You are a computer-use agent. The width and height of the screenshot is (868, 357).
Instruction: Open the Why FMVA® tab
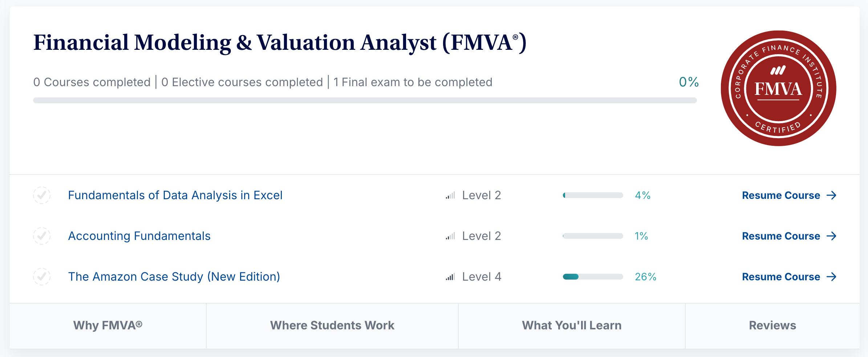coord(108,325)
